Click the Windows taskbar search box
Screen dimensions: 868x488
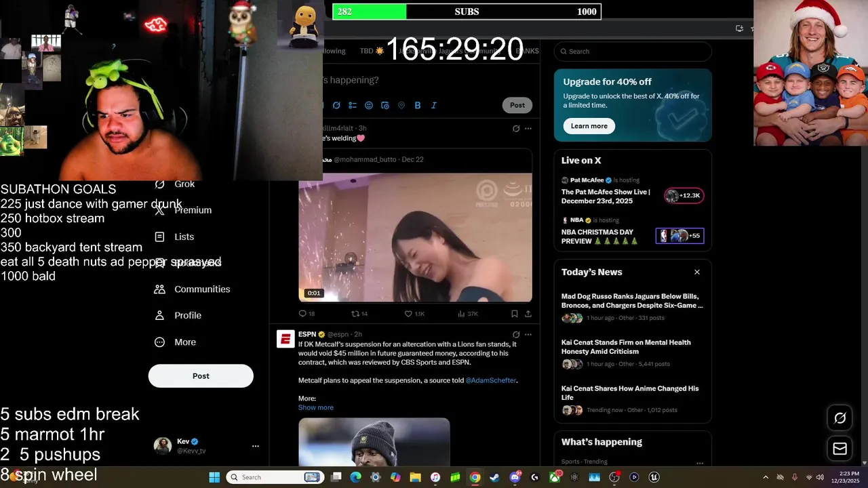pos(274,477)
